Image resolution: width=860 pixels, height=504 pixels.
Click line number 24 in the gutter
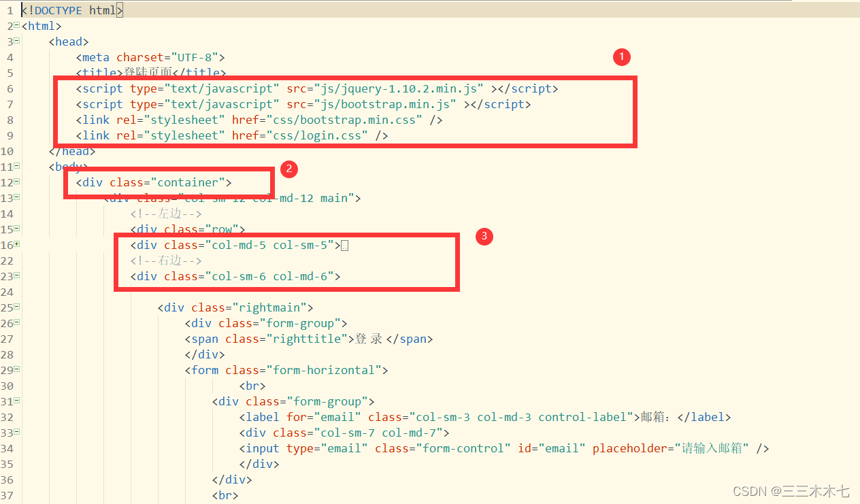click(x=7, y=292)
